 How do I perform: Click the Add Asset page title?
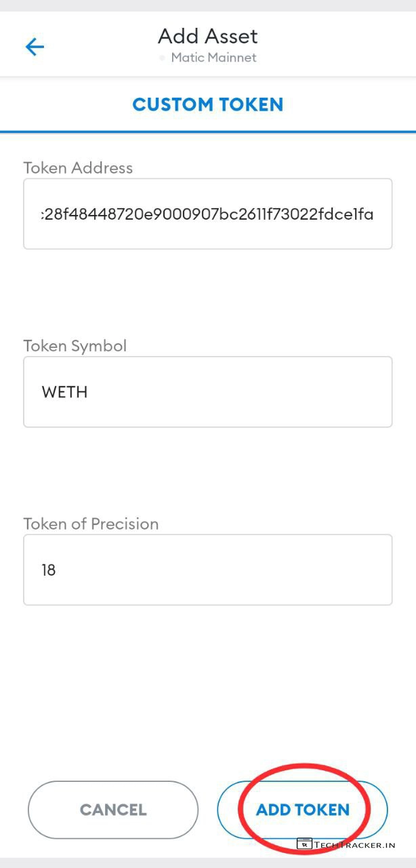tap(208, 36)
